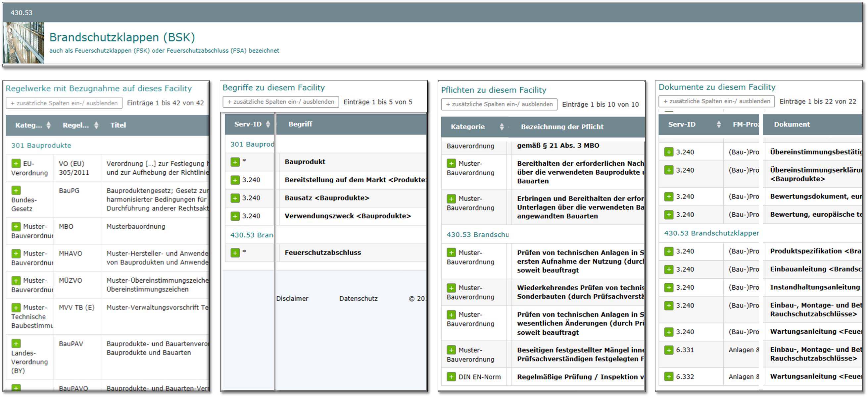Viewport: 868px width, 397px height.
Task: Expand the 'Bereitstellung auf dem Markt' plus icon
Action: [235, 180]
